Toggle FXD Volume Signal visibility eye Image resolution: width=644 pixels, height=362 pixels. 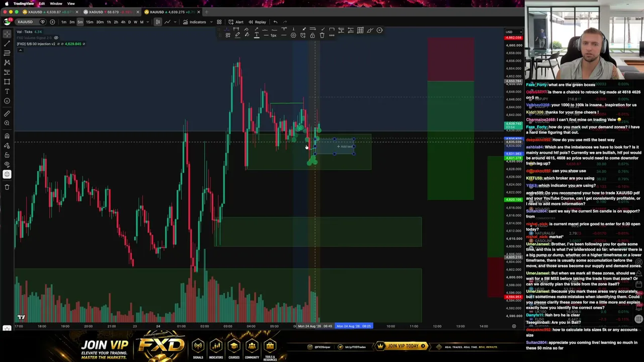click(x=56, y=38)
